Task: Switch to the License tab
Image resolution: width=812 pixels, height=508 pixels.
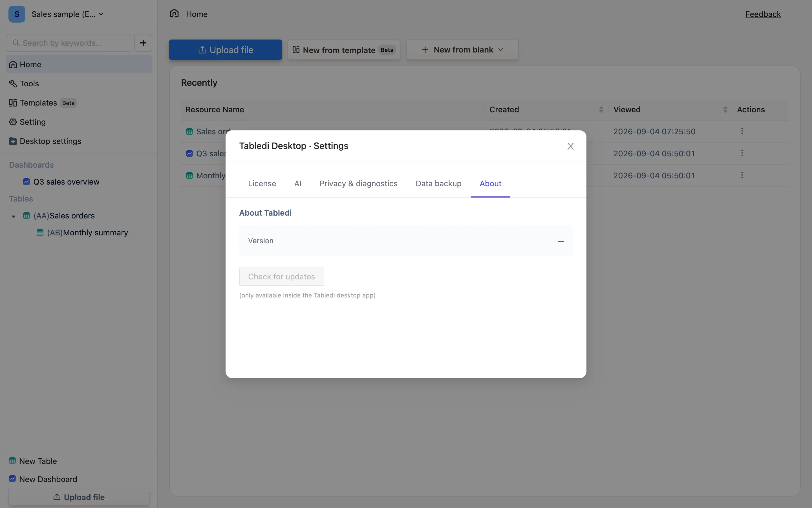Action: [262, 183]
